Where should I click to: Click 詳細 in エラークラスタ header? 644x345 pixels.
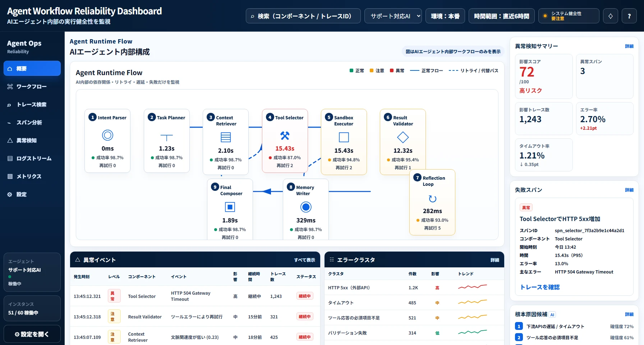coord(495,260)
